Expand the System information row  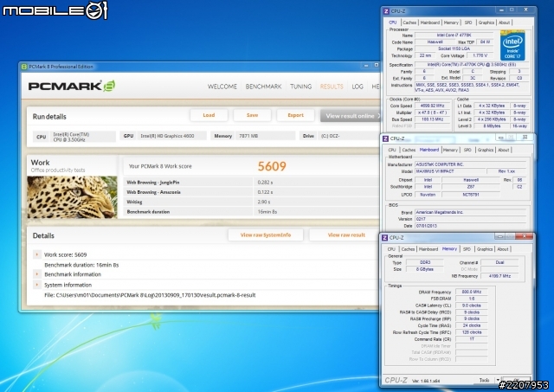(x=36, y=285)
